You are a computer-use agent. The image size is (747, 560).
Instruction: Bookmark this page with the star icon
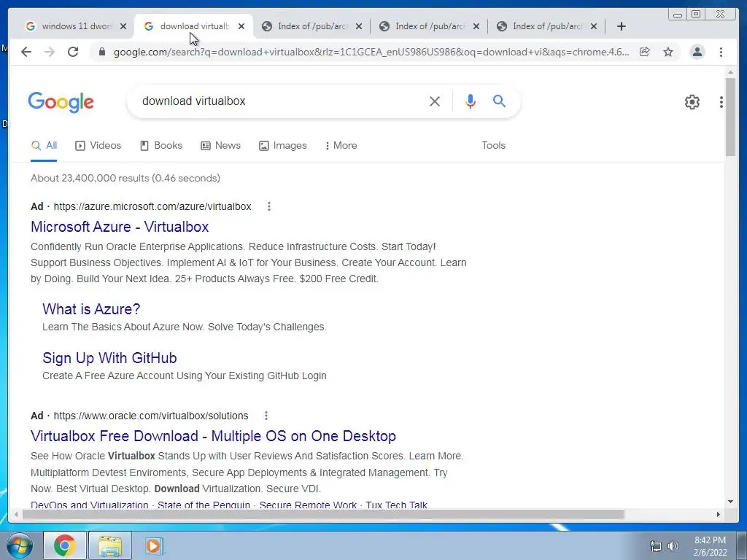668,52
